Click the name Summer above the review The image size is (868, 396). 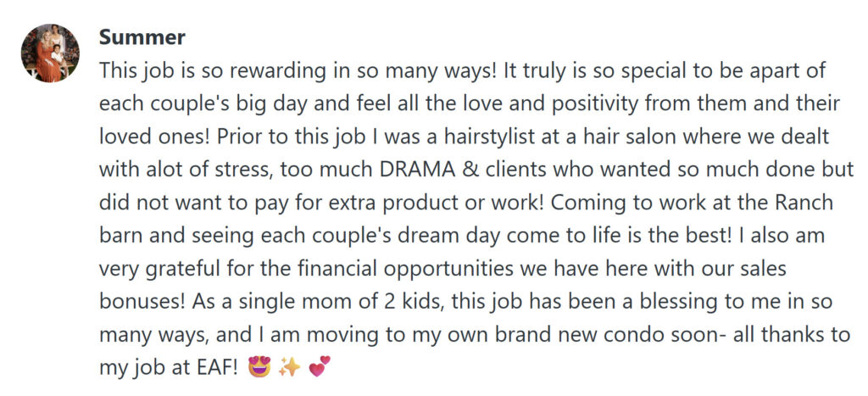[142, 38]
